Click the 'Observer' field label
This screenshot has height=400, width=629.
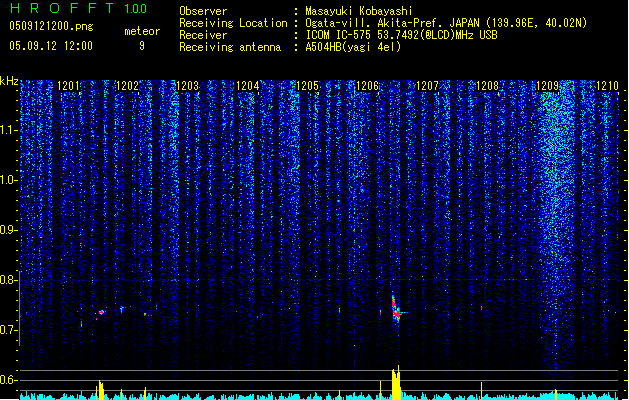[x=203, y=11]
